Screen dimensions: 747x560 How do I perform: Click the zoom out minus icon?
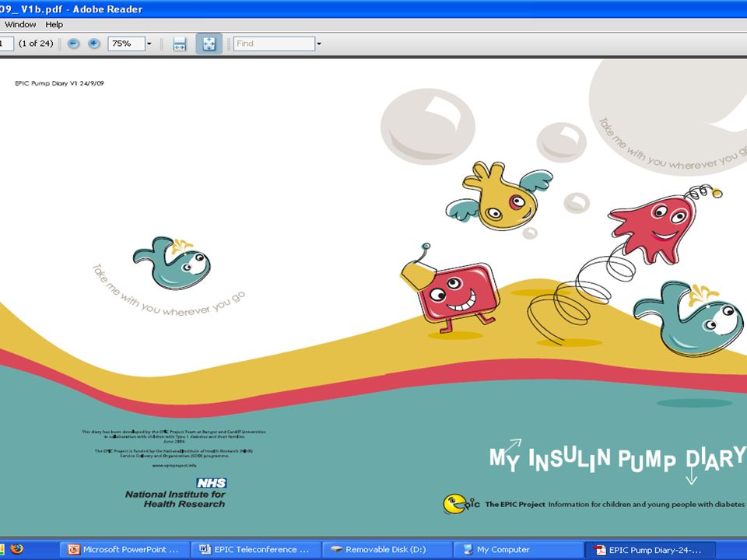tap(73, 44)
